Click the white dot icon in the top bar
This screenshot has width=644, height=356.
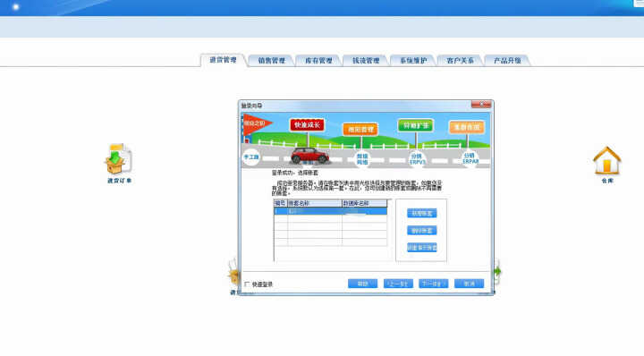15,7
